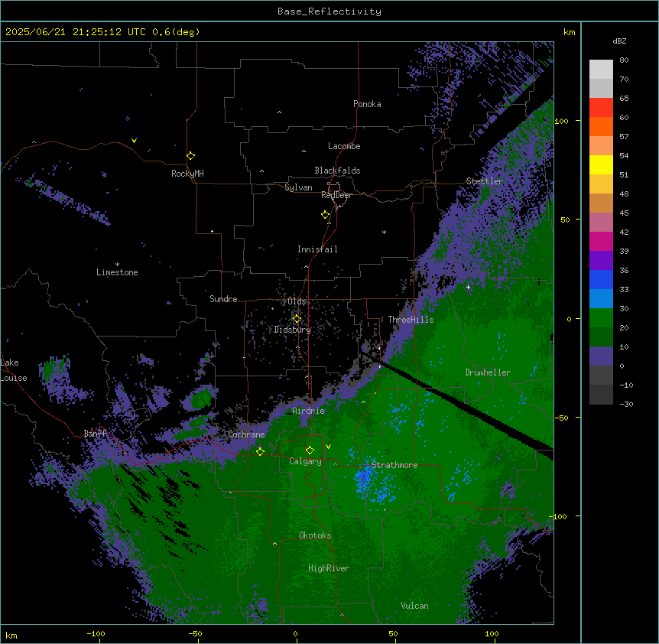Click the ThreeHills town label
This screenshot has width=659, height=644.
[x=411, y=320]
